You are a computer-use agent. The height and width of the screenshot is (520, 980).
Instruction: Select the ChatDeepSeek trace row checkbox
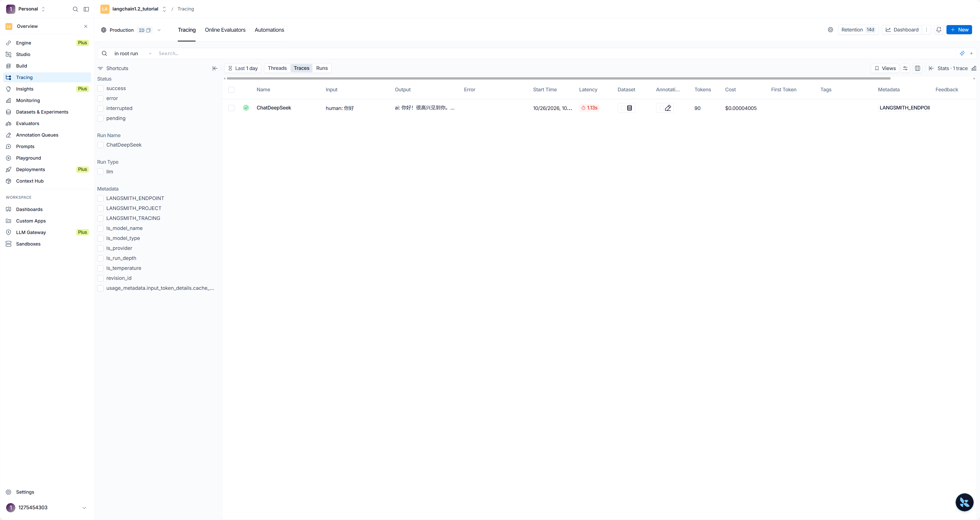pyautogui.click(x=231, y=108)
